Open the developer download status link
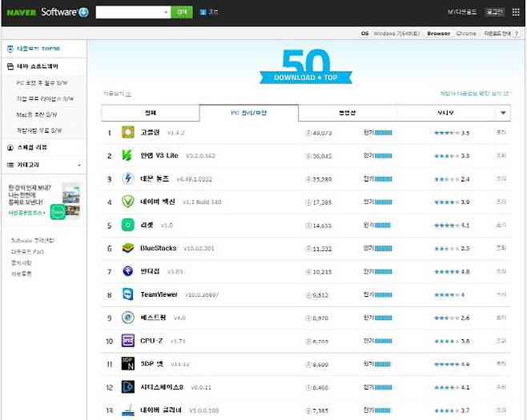This screenshot has width=527, height=420. tap(474, 94)
